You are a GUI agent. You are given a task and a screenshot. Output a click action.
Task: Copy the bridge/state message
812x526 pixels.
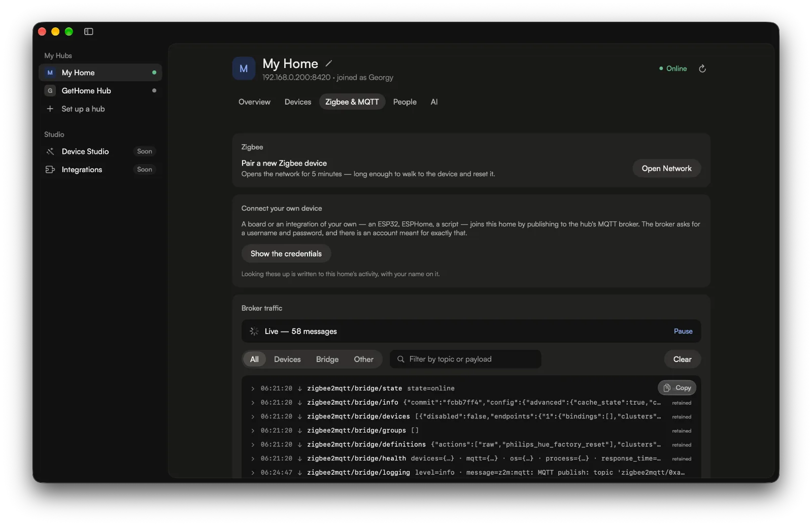(x=677, y=388)
